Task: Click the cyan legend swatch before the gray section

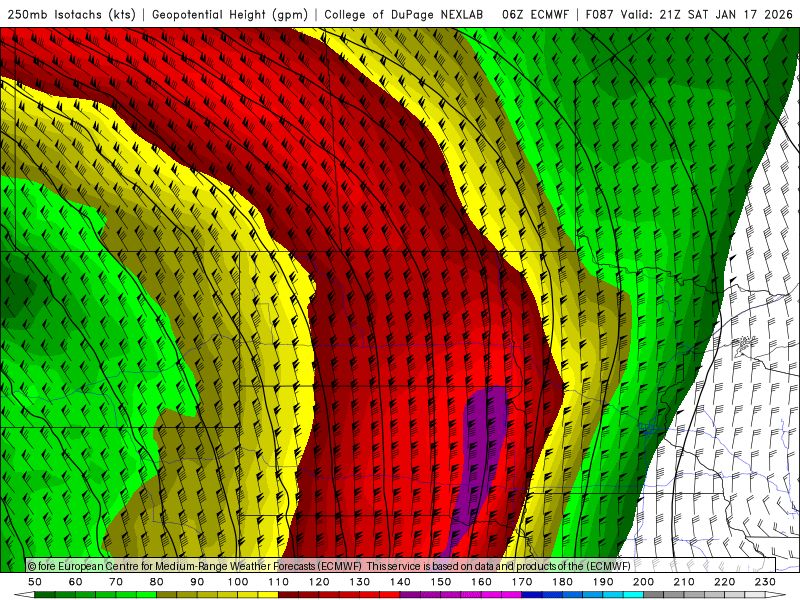Action: [x=633, y=595]
